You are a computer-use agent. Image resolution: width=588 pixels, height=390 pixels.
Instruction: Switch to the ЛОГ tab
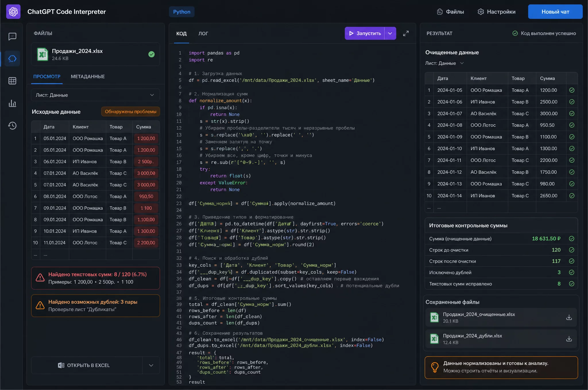coord(203,34)
